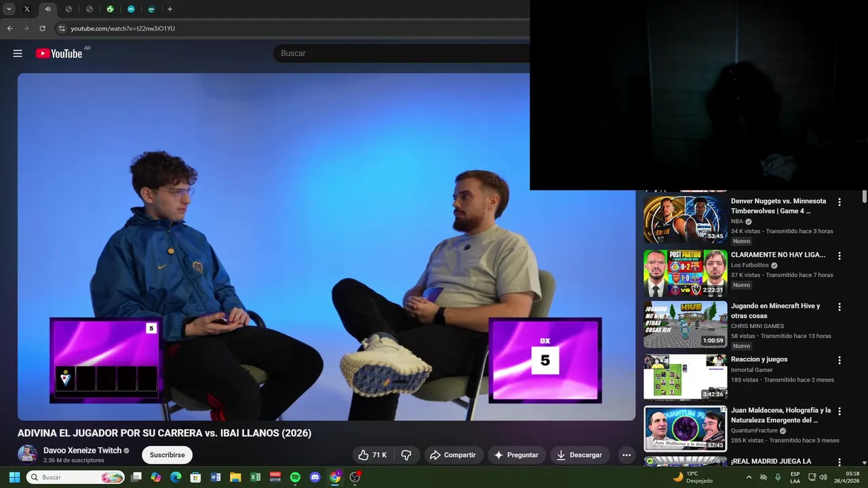Open options menu for CLARAMENTE NO HAY LIGA
The image size is (868, 488).
840,256
